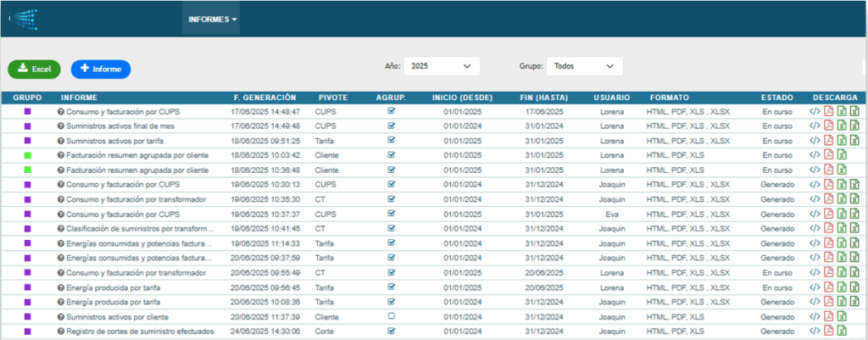The height and width of the screenshot is (340, 868).
Task: Download PDF of Suministros activos por tarifa
Action: pyautogui.click(x=829, y=141)
